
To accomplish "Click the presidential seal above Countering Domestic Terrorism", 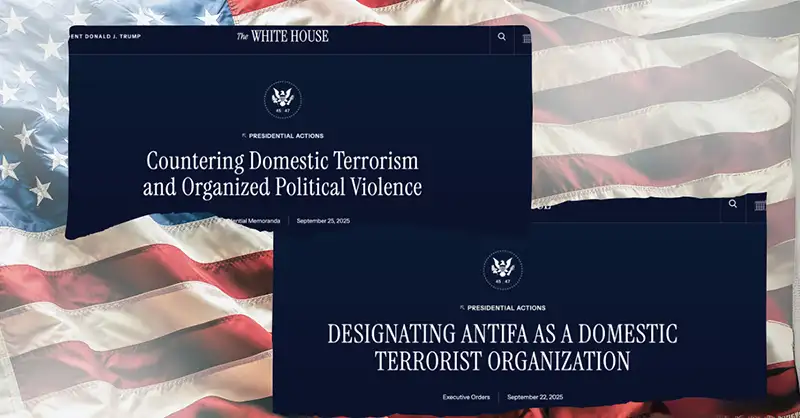I will tap(283, 98).
